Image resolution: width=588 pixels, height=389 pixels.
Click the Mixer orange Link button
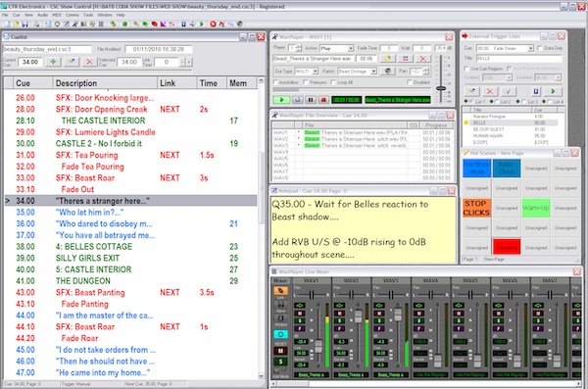pyautogui.click(x=280, y=291)
